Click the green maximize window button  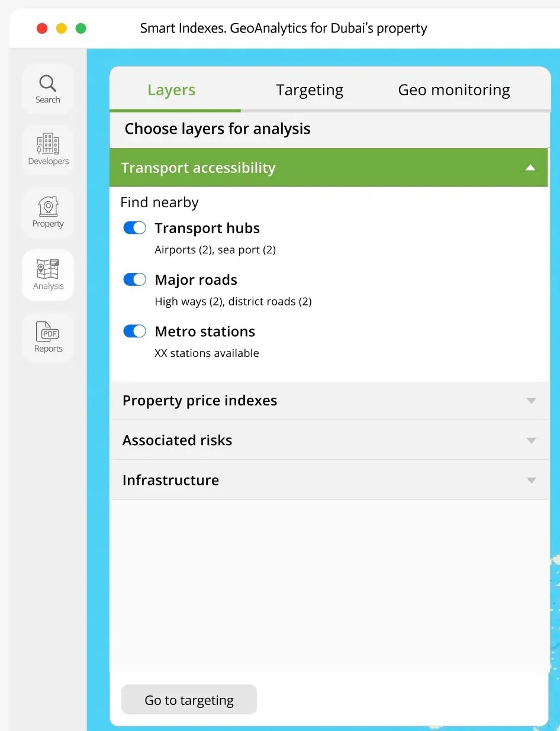81,28
